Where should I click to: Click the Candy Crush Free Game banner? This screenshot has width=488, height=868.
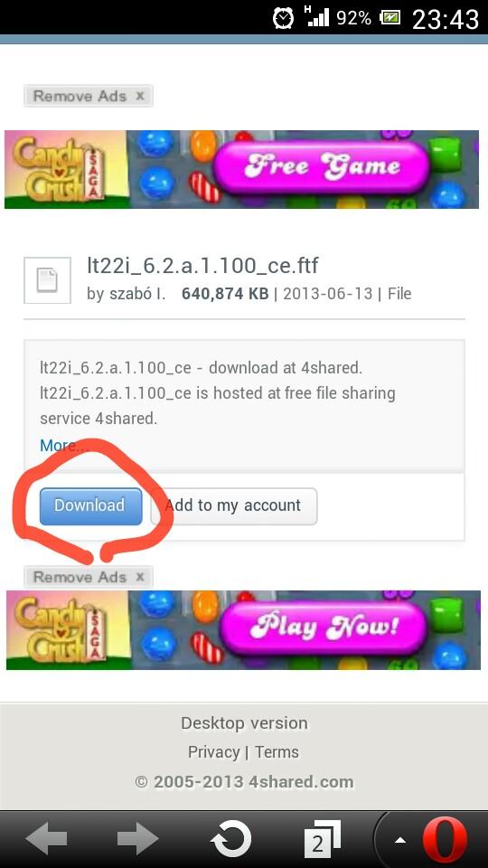(241, 169)
